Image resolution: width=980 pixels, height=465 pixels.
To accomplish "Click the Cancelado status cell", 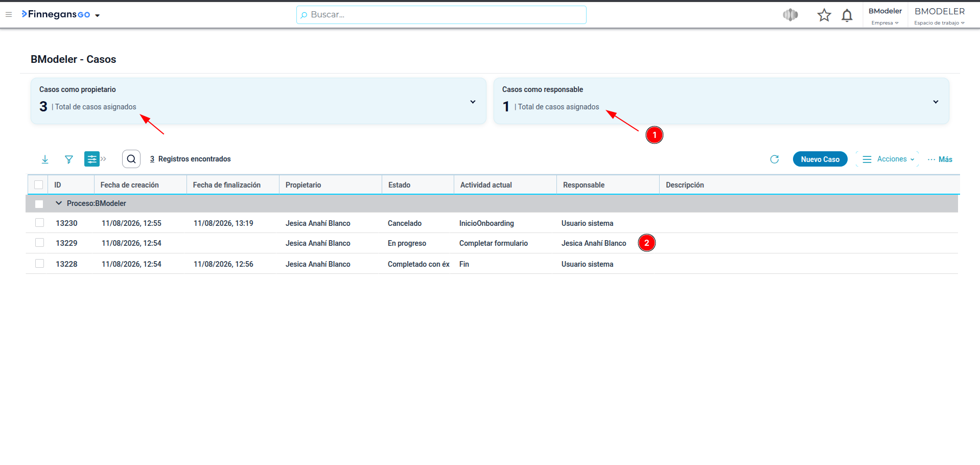I will pos(405,223).
